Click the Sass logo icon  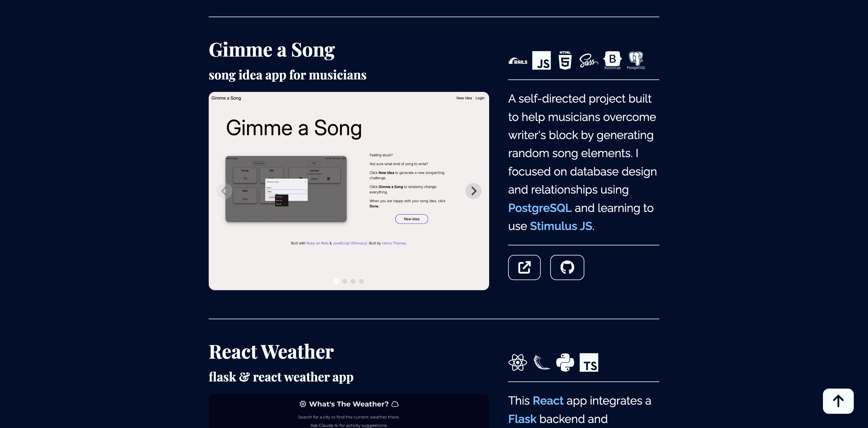coord(588,61)
